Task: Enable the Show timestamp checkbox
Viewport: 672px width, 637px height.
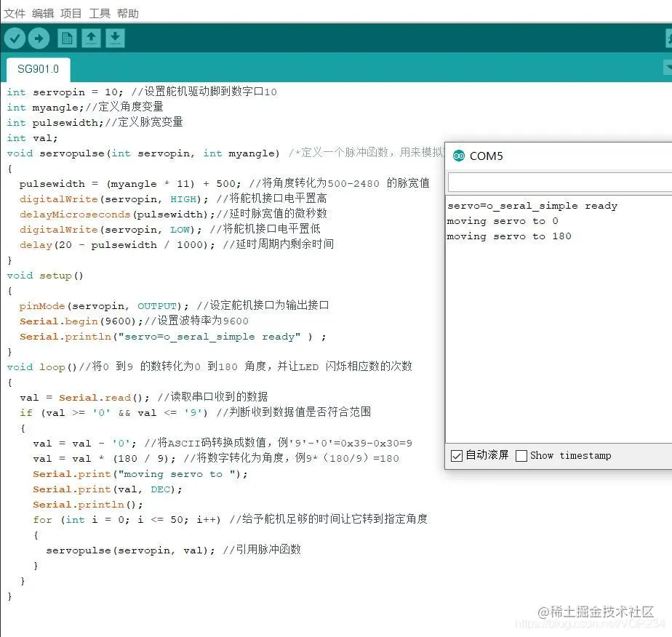Action: 521,456
